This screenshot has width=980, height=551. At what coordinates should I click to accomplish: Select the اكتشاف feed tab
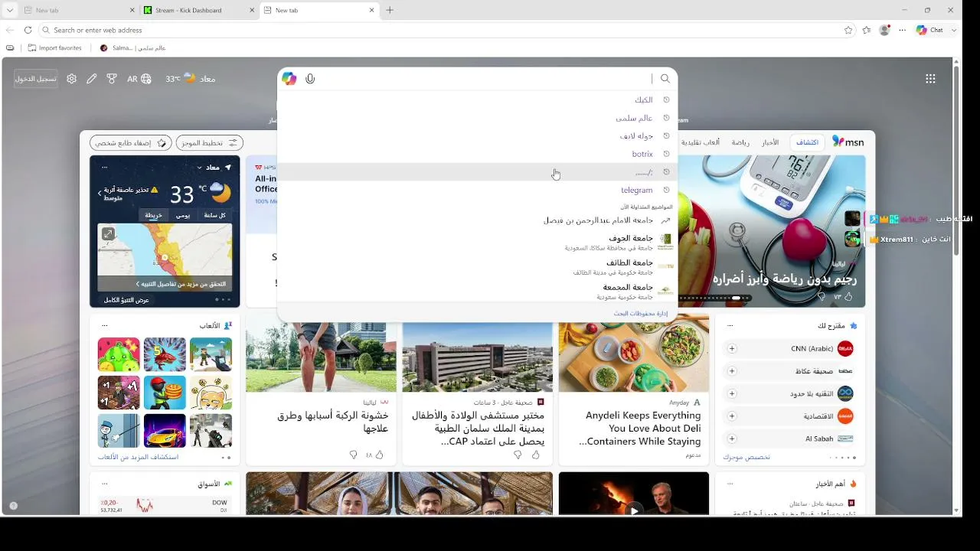pos(807,142)
